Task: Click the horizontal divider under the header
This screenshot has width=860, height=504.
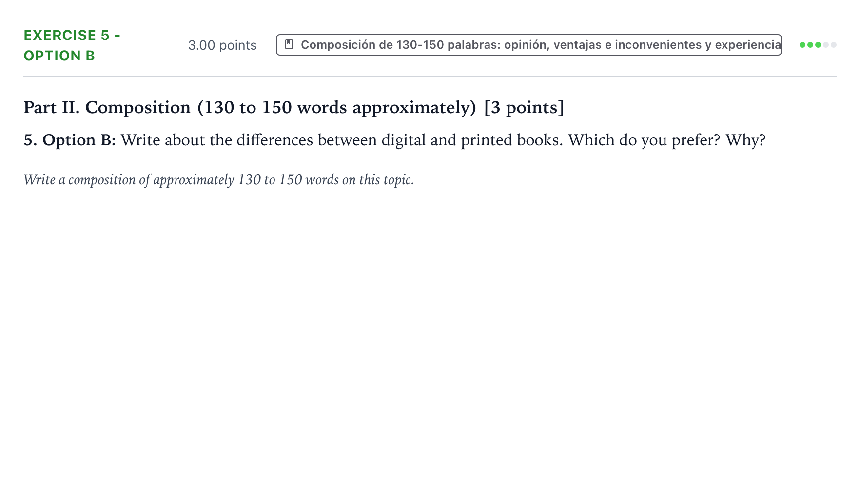Action: point(430,77)
